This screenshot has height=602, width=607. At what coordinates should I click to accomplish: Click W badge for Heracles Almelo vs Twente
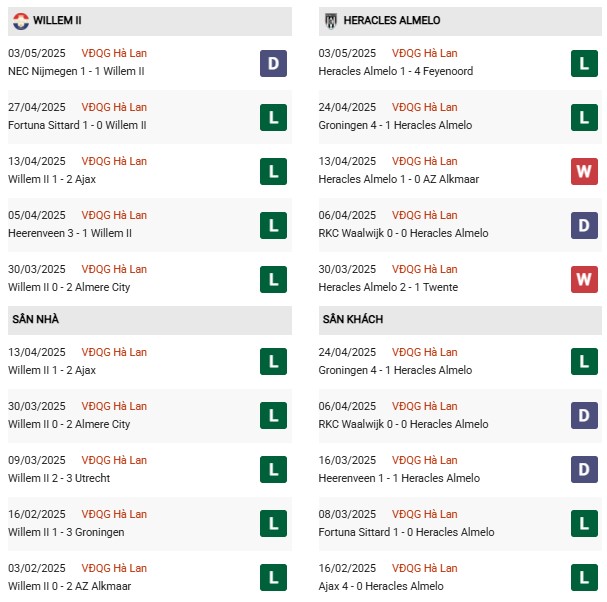coord(584,279)
